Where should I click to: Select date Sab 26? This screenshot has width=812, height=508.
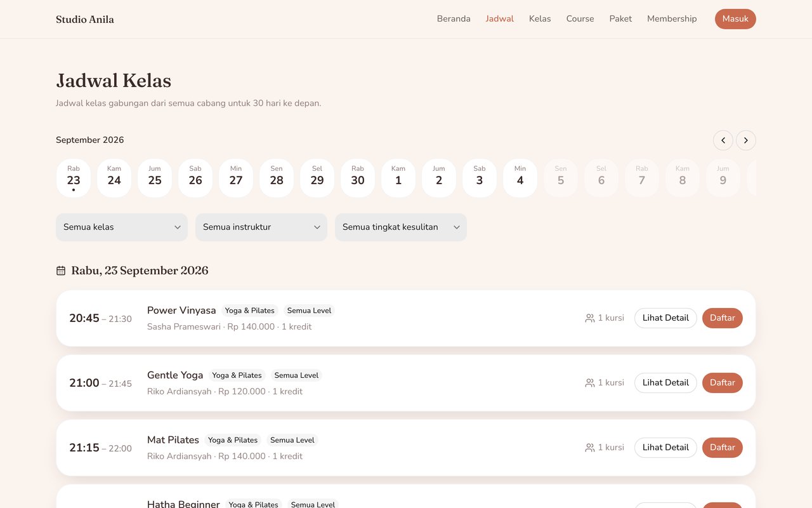pyautogui.click(x=195, y=178)
